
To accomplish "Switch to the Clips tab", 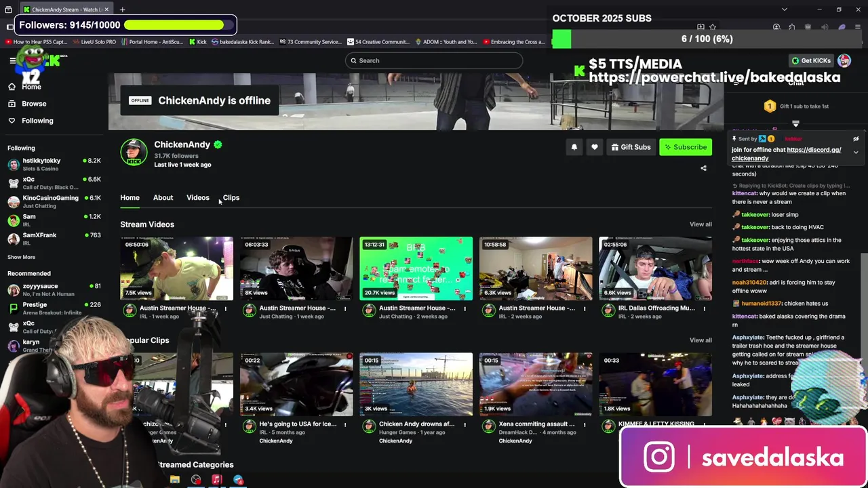I will [231, 197].
